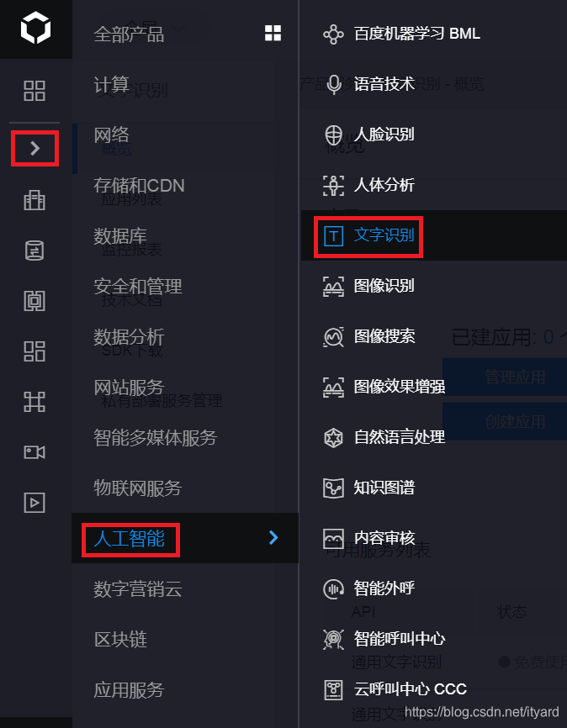
Task: Click the play button sidebar icon
Action: (x=34, y=503)
